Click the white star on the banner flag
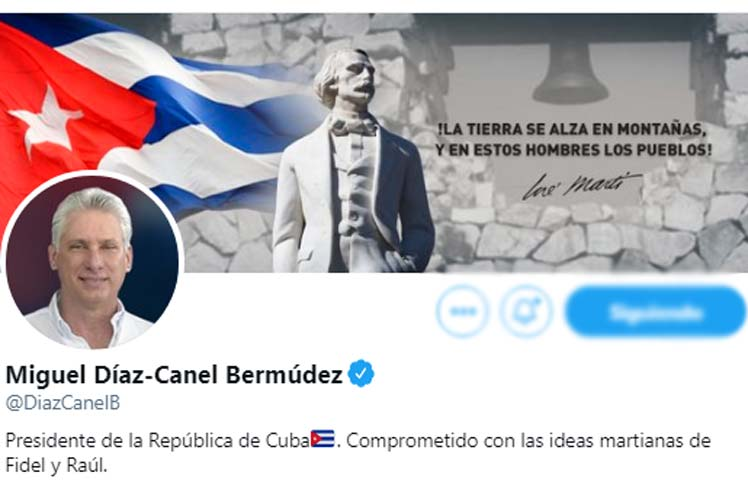The image size is (748, 498). [47, 119]
